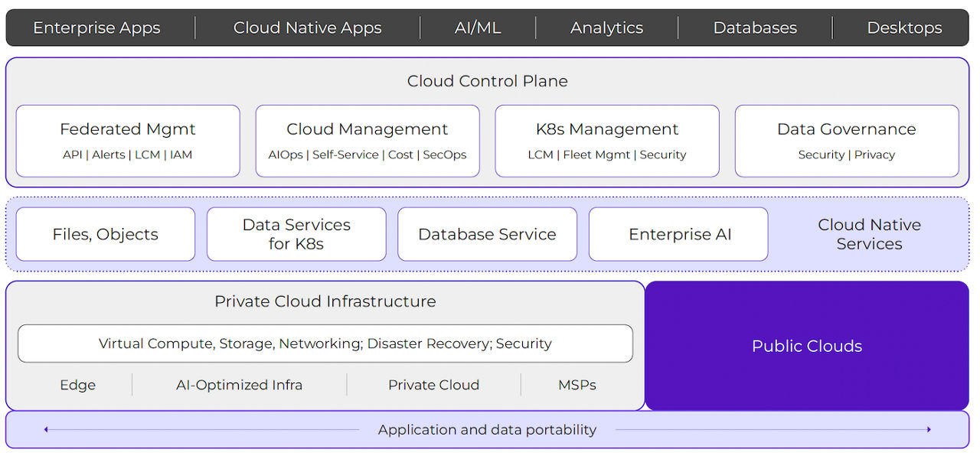Click the AI-Optimized Infra label
The height and width of the screenshot is (459, 980).
(x=239, y=385)
